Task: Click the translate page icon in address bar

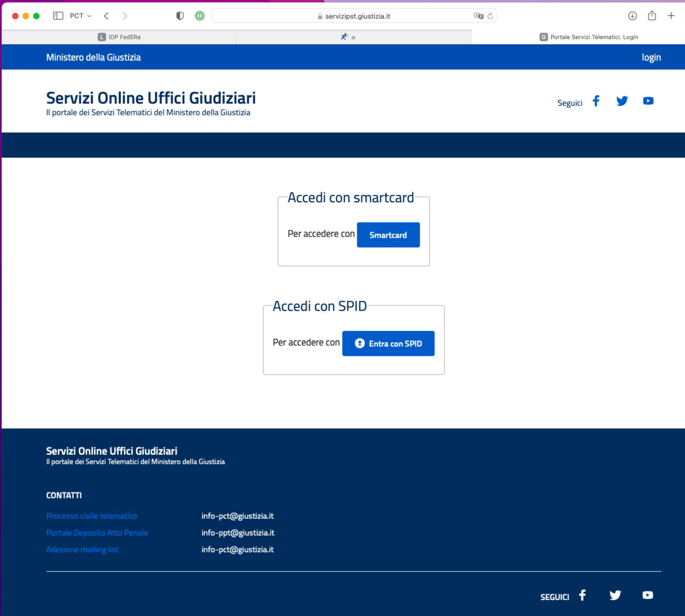Action: pyautogui.click(x=478, y=16)
